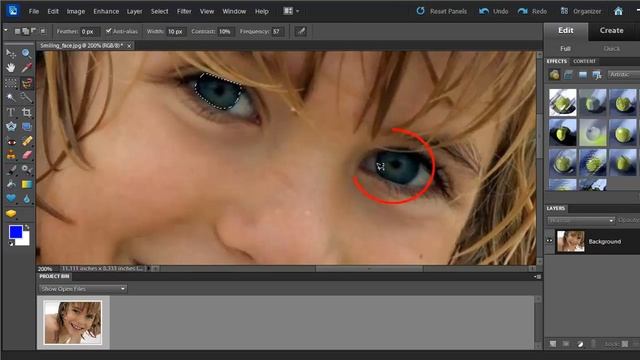Image resolution: width=640 pixels, height=360 pixels.
Task: Select the Smart Brush tool
Action: click(26, 169)
